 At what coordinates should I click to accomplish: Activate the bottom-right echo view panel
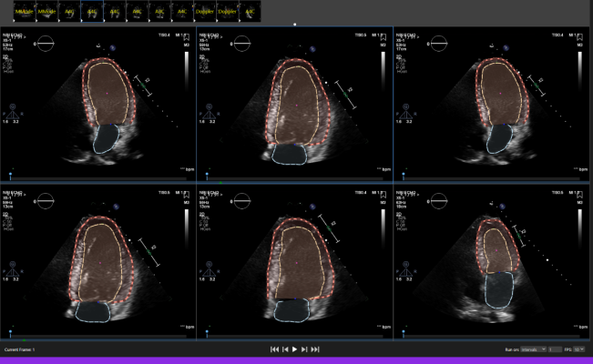(x=493, y=262)
